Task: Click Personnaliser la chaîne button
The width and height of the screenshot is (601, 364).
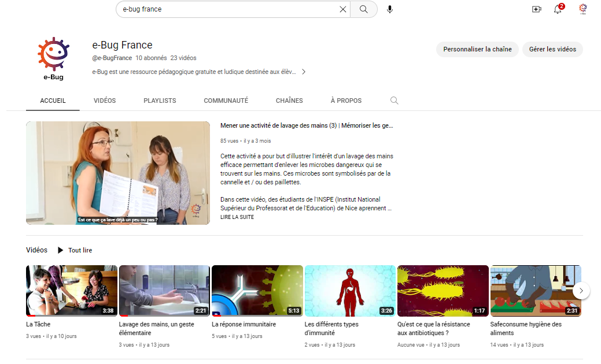Action: click(477, 49)
